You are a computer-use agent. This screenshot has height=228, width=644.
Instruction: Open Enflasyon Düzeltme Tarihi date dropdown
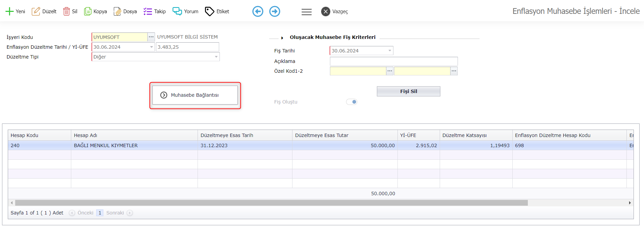[x=152, y=47]
